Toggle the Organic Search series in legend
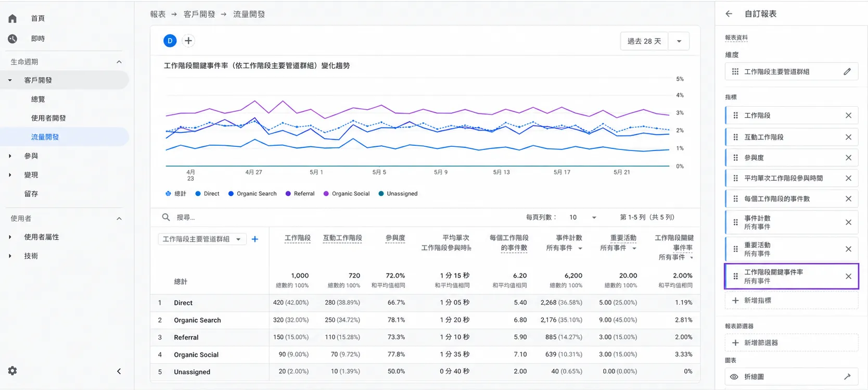Screen dimensions: 868x390 pos(252,194)
